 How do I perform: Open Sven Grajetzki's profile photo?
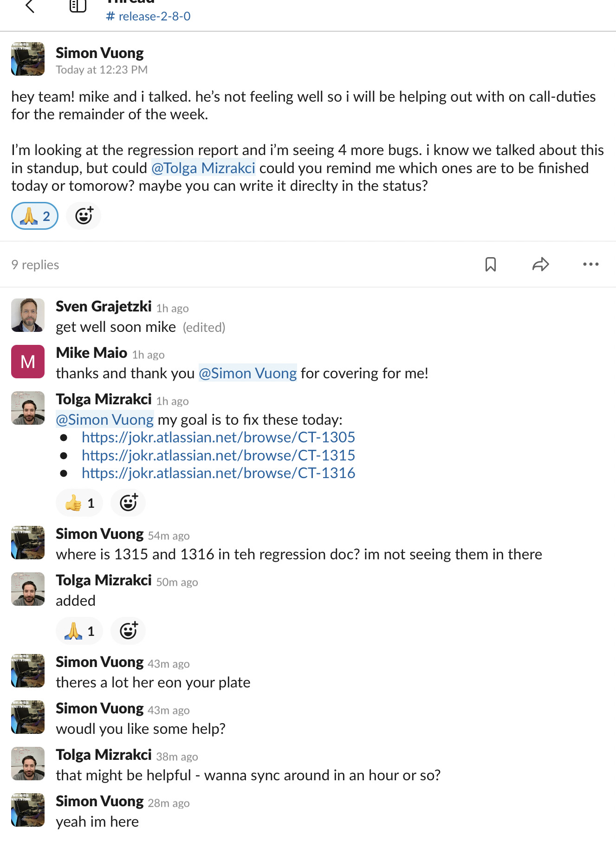point(28,315)
